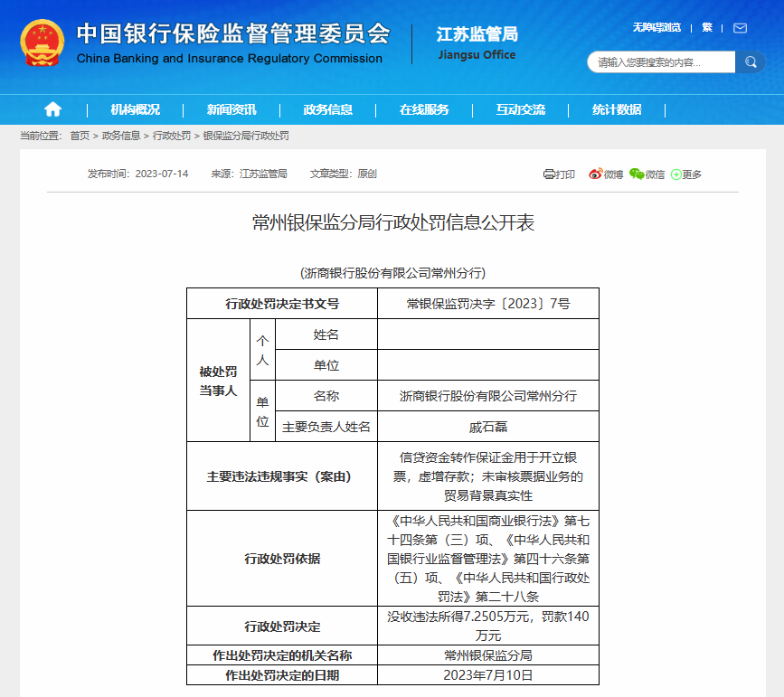Viewport: 784px width, 697px height.
Task: Follow 银保监分局行政处罚 breadcrumb link
Action: 246,136
